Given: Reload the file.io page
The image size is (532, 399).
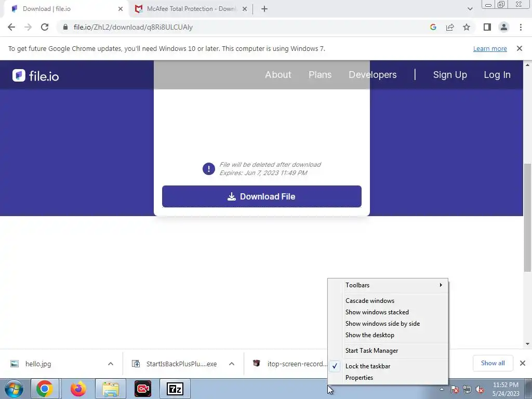Looking at the screenshot, I should [45, 27].
